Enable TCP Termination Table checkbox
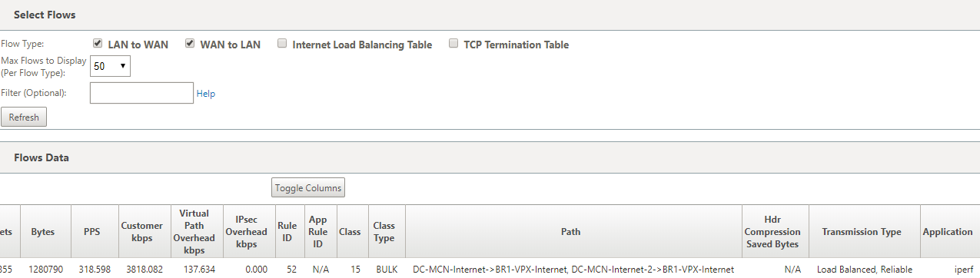Screen dimensions: 980x278 coord(453,44)
